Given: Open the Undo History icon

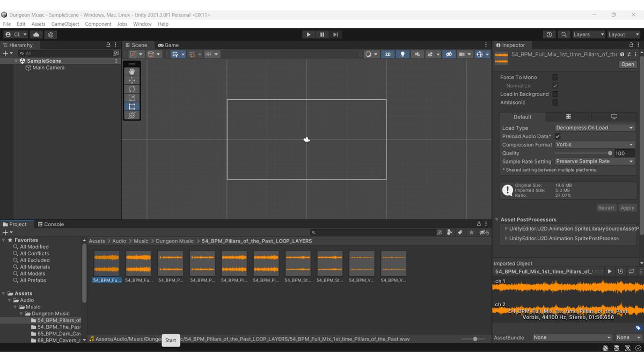Looking at the screenshot, I should (549, 34).
